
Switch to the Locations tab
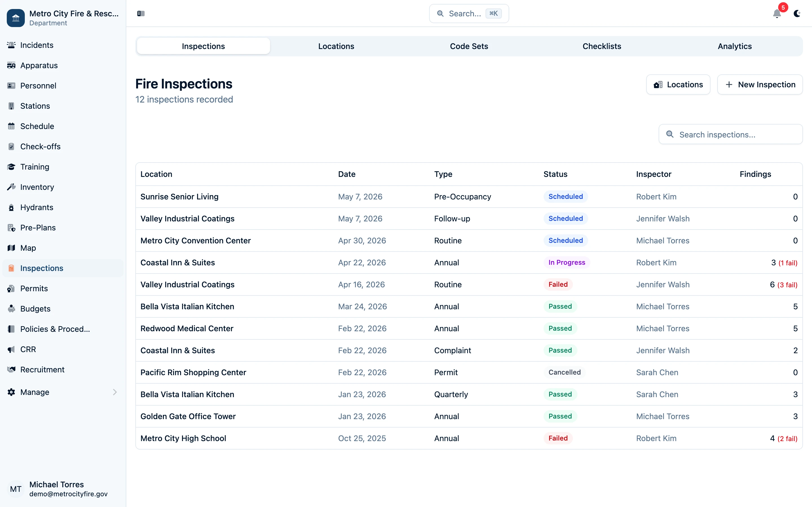pos(336,46)
